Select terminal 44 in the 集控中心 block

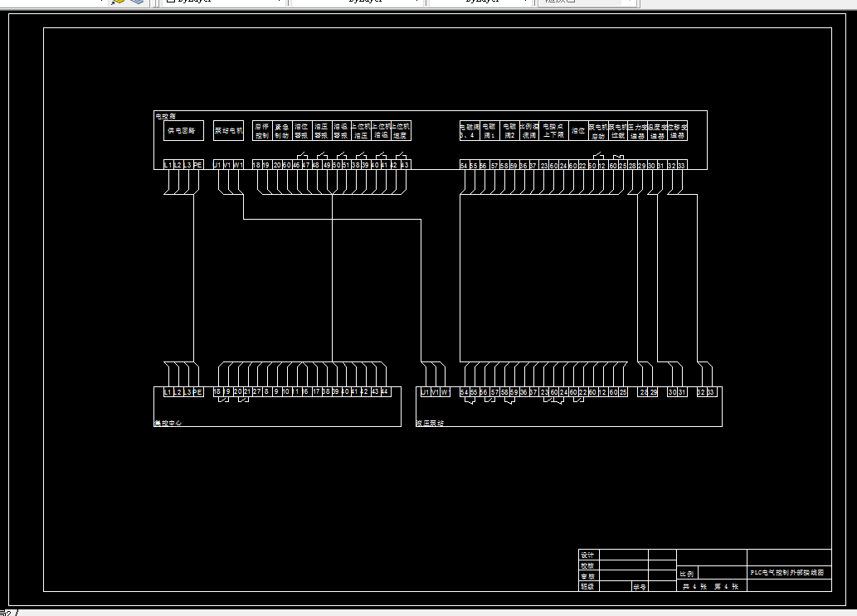pos(385,391)
